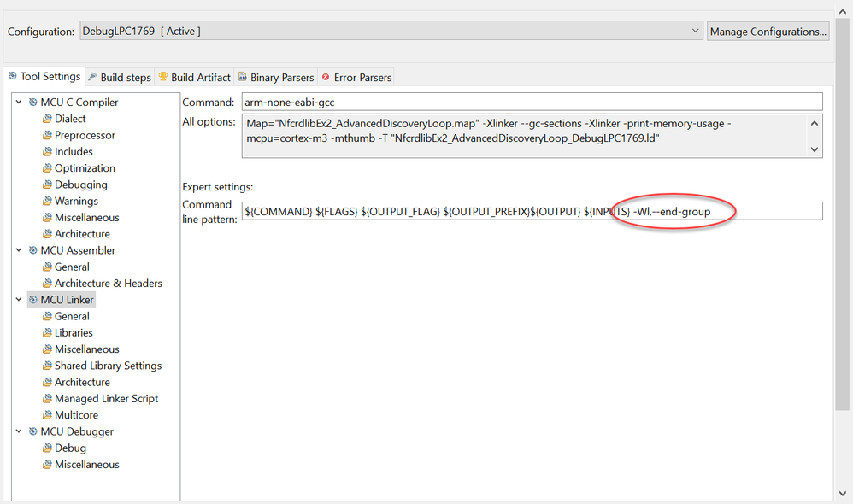This screenshot has height=504, width=853.
Task: Open Architecture & Headers settings icon
Action: click(x=47, y=284)
